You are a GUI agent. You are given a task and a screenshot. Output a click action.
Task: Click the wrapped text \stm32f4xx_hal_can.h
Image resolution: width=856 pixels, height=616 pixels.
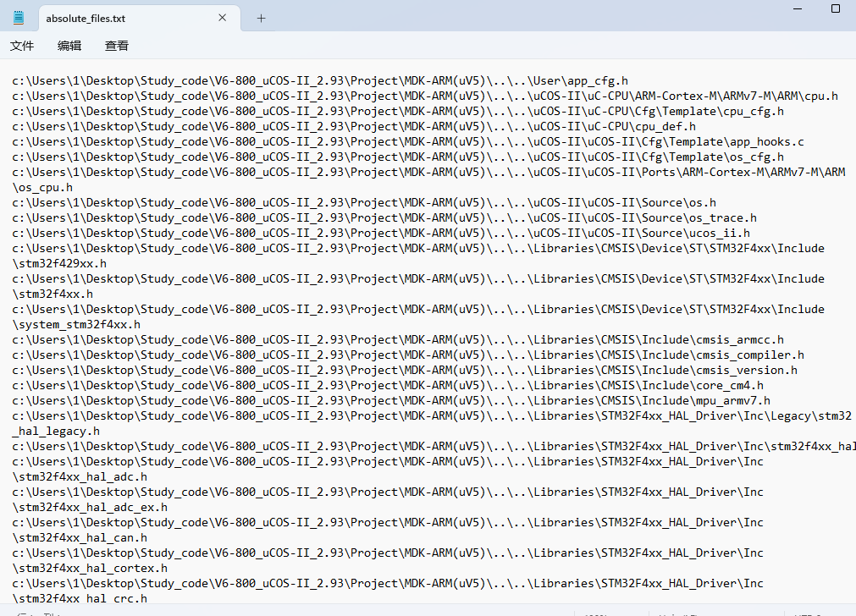[80, 539]
